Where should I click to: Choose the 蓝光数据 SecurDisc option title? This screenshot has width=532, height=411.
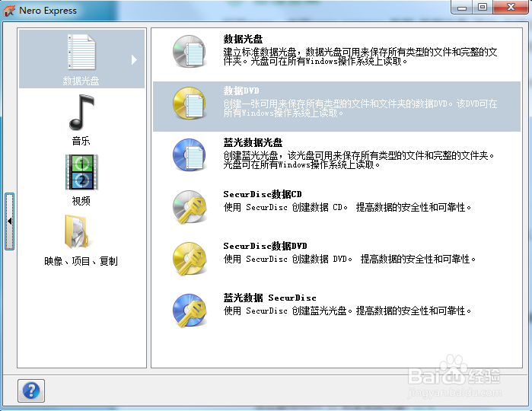point(269,298)
